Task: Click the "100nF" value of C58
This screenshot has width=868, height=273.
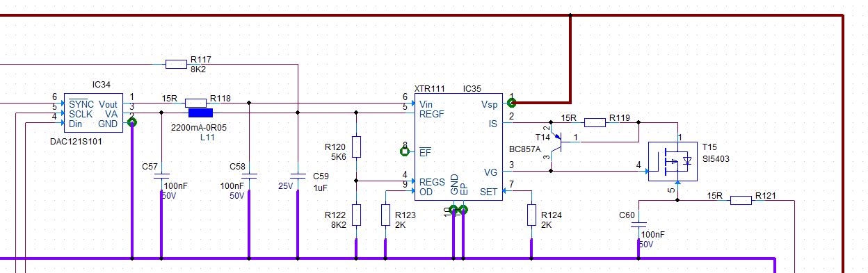Action: (x=232, y=186)
